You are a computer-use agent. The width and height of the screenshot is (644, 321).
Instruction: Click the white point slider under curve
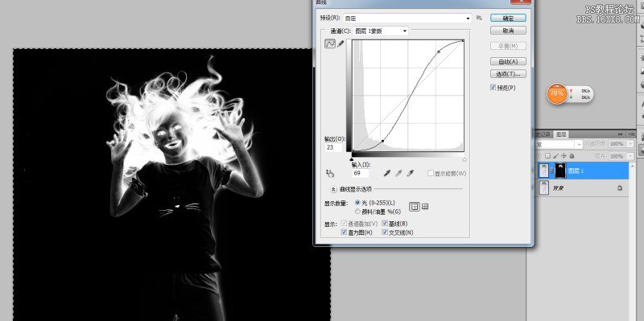[464, 159]
